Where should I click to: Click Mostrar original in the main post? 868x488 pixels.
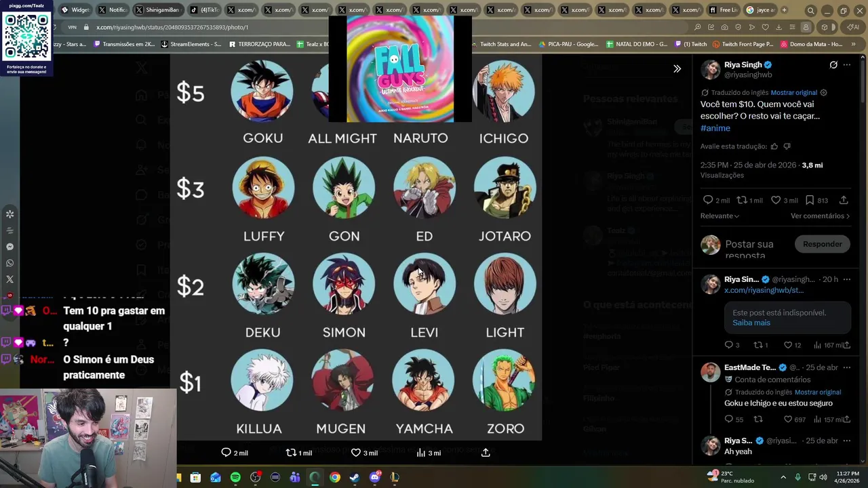tap(793, 93)
